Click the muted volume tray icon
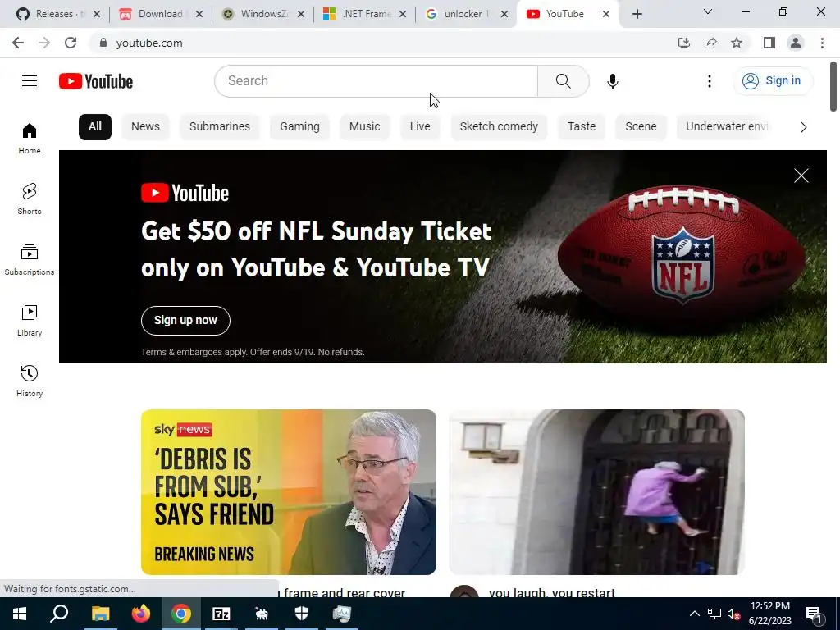This screenshot has height=630, width=840. (733, 614)
